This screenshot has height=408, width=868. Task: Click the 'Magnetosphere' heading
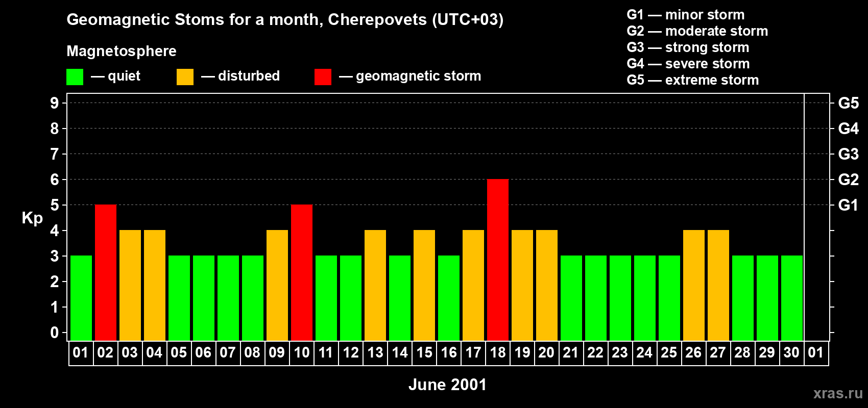coord(122,51)
